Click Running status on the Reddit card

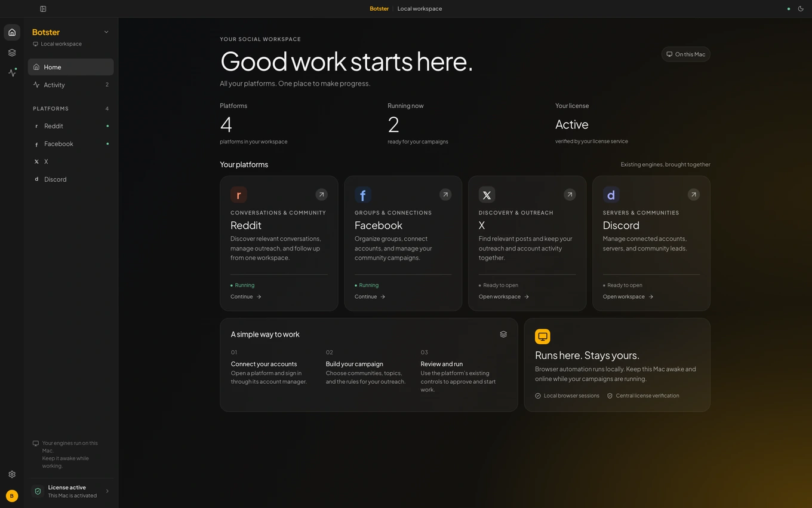click(x=242, y=285)
